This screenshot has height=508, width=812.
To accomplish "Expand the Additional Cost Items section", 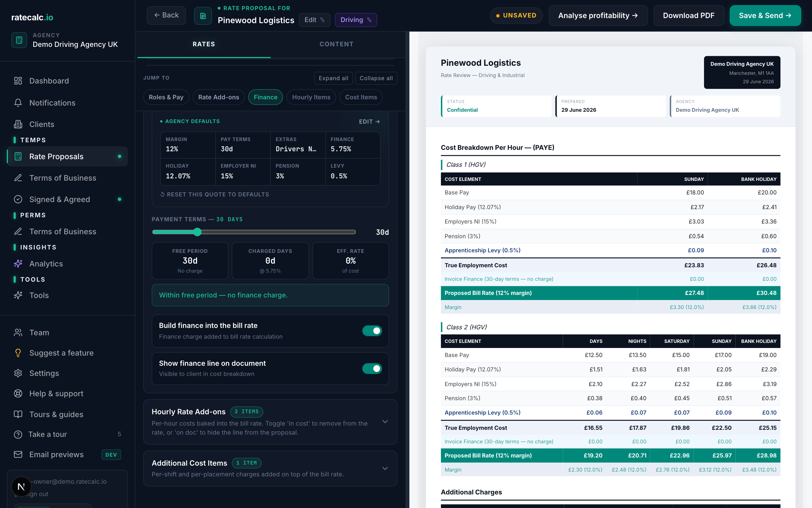I will pos(385,468).
